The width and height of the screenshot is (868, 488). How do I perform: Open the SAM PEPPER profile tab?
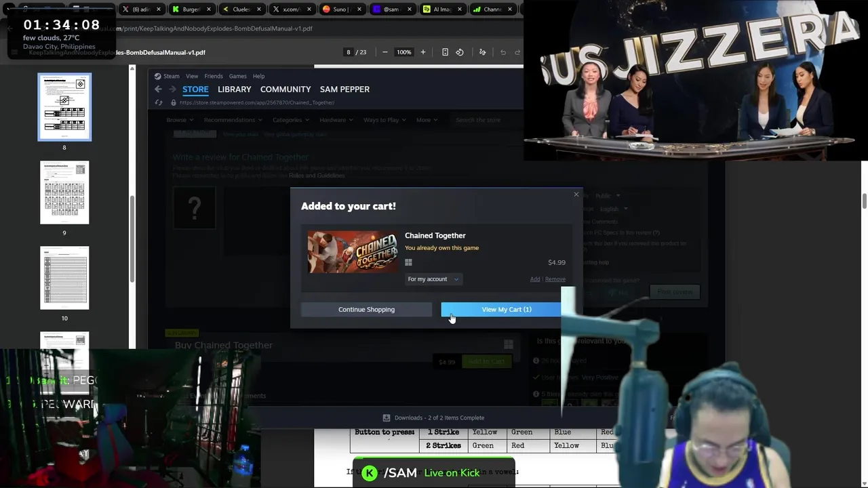(344, 89)
